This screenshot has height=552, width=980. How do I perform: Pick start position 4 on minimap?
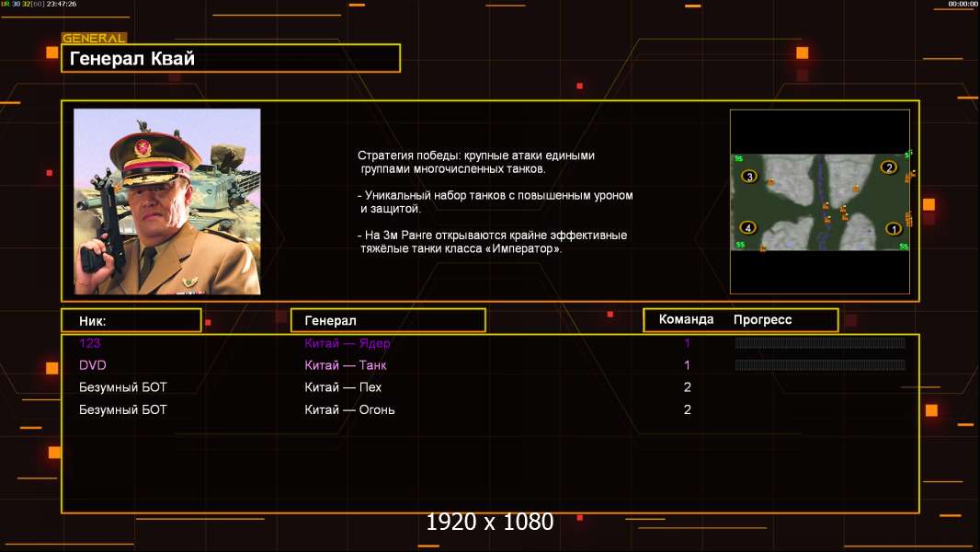[747, 227]
